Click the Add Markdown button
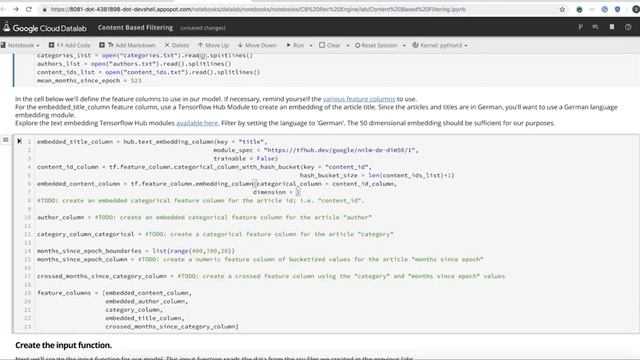The width and height of the screenshot is (640, 360). point(128,45)
